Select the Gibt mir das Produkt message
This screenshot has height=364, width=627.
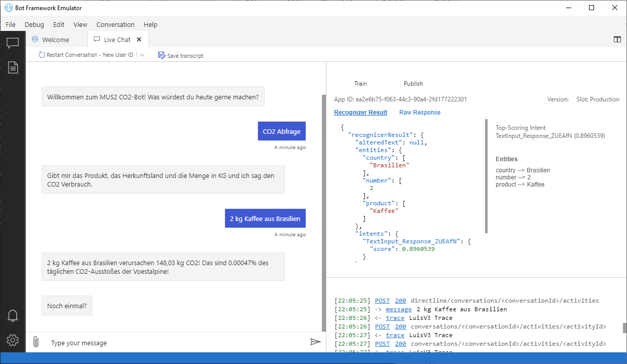coord(163,179)
